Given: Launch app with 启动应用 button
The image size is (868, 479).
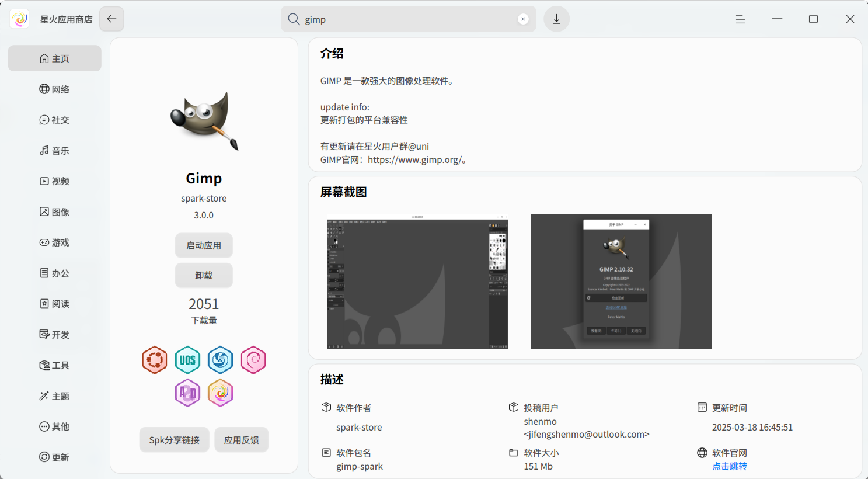Looking at the screenshot, I should click(204, 245).
